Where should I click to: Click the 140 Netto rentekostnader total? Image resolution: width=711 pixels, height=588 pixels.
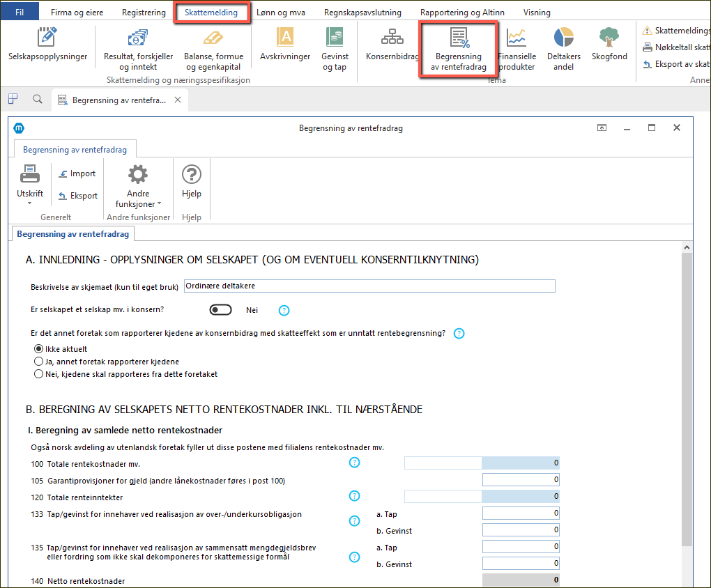[521, 580]
